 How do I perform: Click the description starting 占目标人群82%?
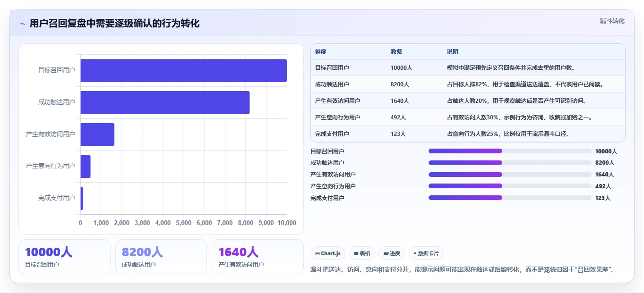click(525, 84)
